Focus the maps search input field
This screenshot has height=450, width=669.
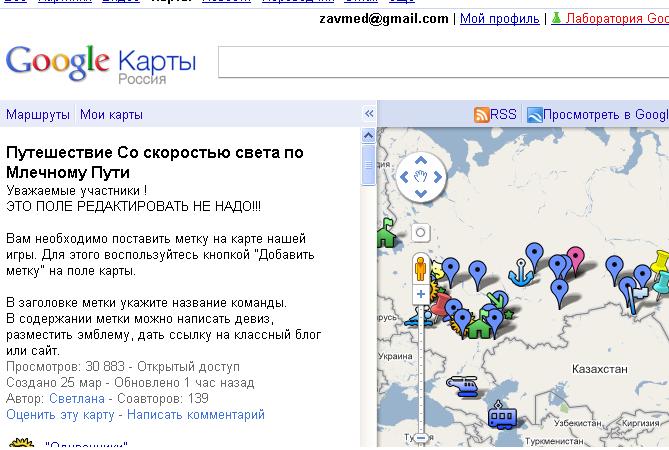click(x=443, y=62)
